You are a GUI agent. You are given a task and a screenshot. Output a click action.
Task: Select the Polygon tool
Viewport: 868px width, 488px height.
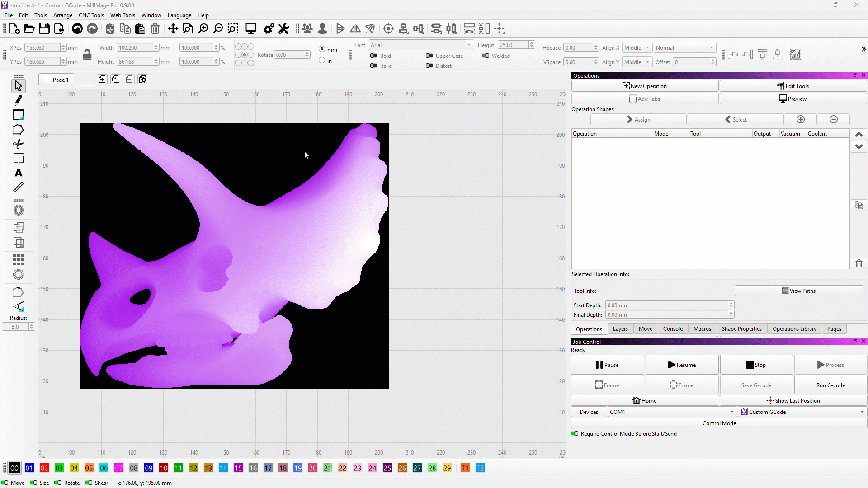tap(18, 130)
